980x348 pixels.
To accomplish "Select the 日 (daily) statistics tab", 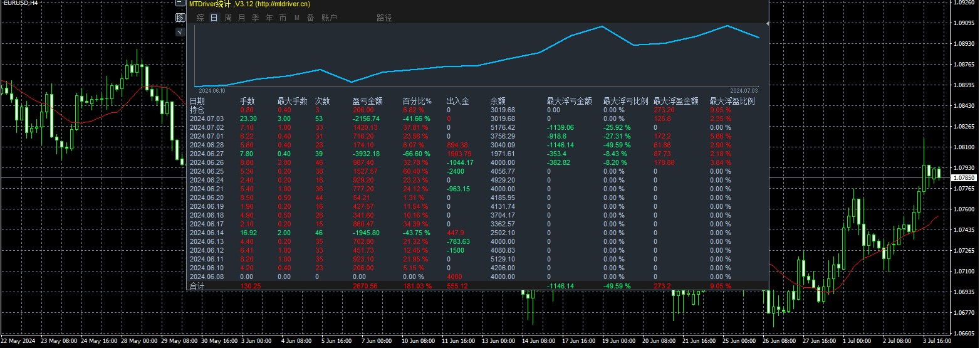I will 214,18.
